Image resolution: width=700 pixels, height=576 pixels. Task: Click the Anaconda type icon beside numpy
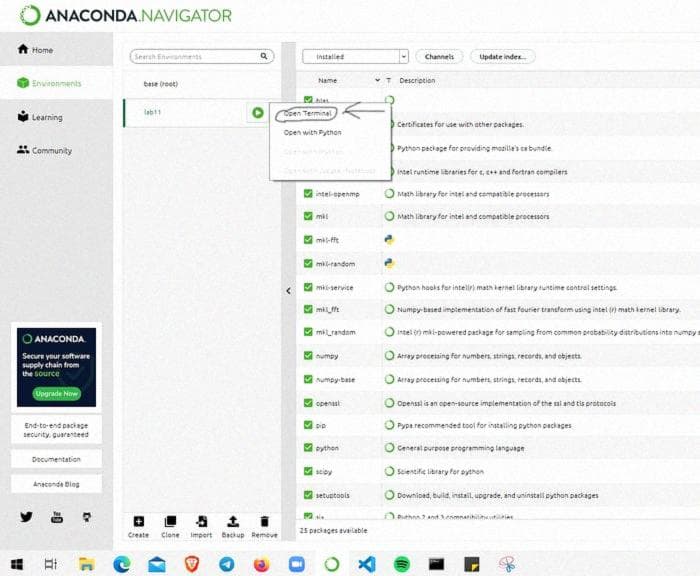(x=389, y=355)
